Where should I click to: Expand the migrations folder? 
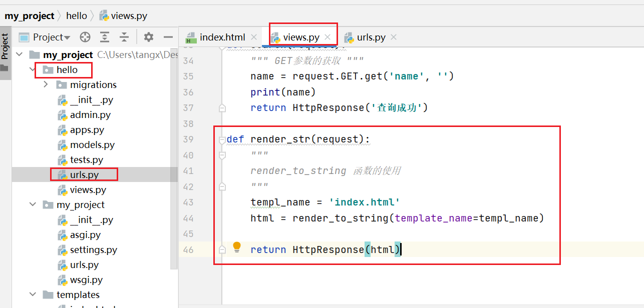(46, 84)
